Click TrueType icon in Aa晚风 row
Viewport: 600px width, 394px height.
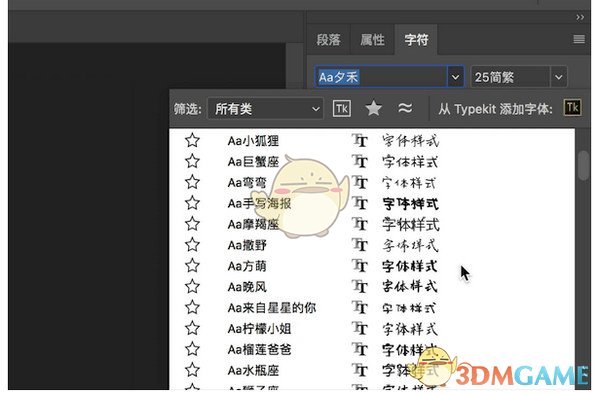click(x=360, y=286)
